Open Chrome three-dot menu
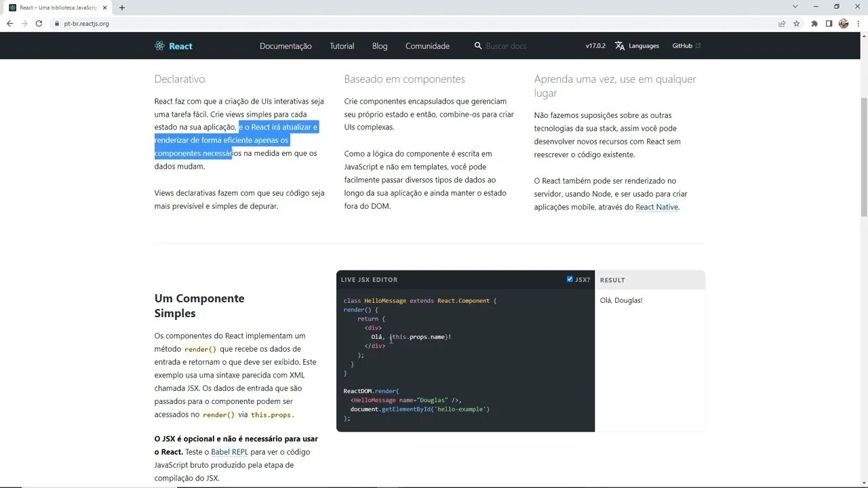868x488 pixels. click(858, 23)
